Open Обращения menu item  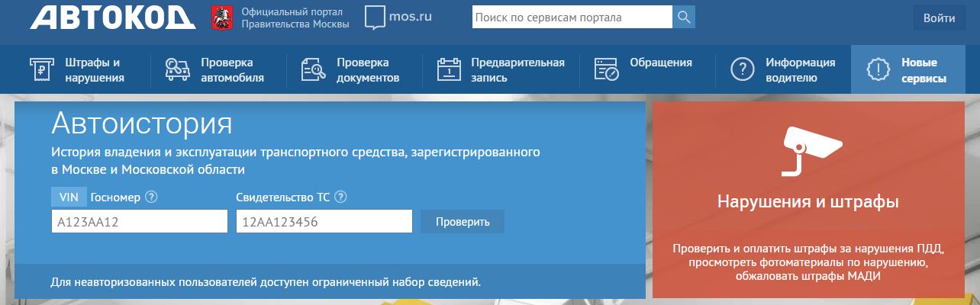pos(661,63)
